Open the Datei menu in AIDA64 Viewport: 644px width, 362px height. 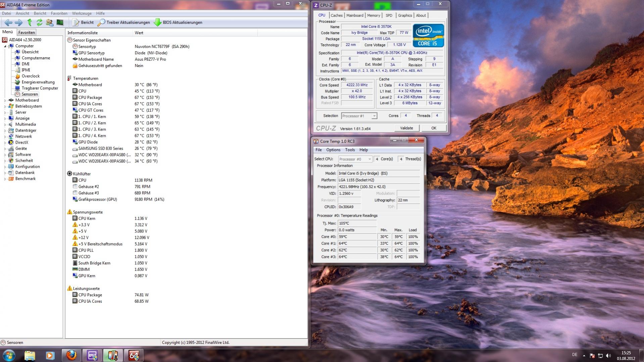[x=6, y=13]
